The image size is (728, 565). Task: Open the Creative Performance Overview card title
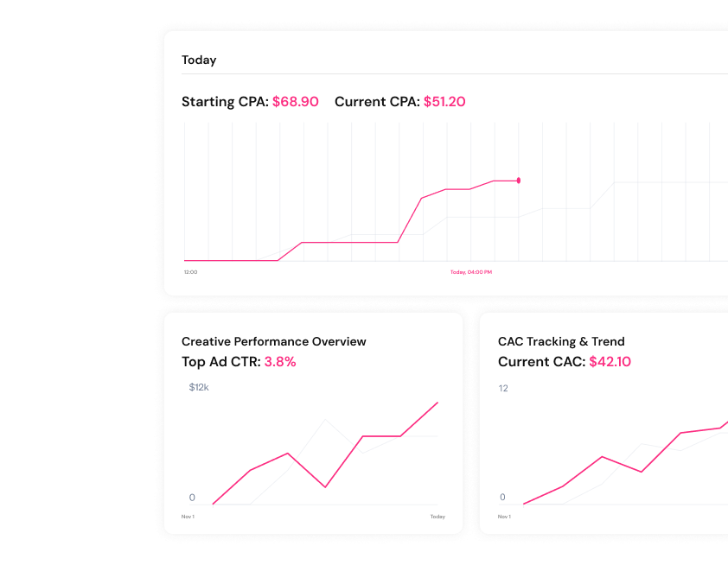pos(273,341)
